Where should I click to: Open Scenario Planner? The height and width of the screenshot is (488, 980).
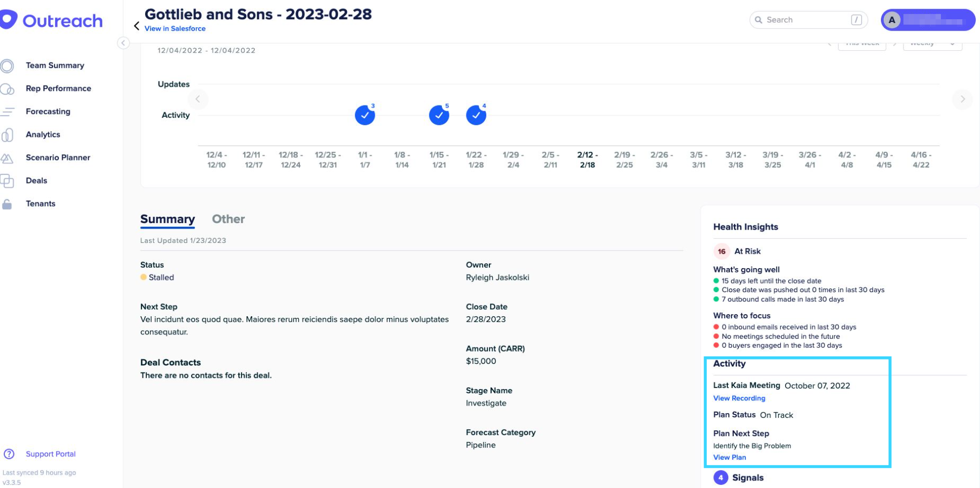[58, 157]
